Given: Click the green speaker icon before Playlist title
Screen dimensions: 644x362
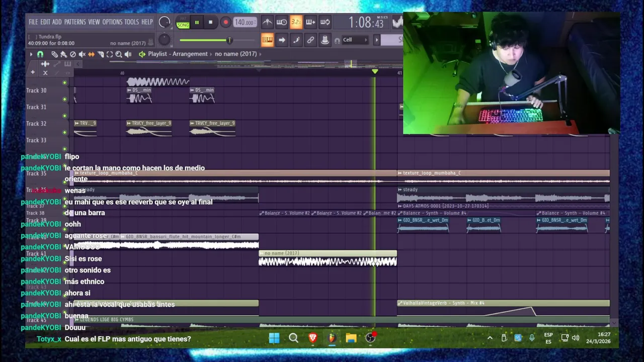Looking at the screenshot, I should [142, 54].
